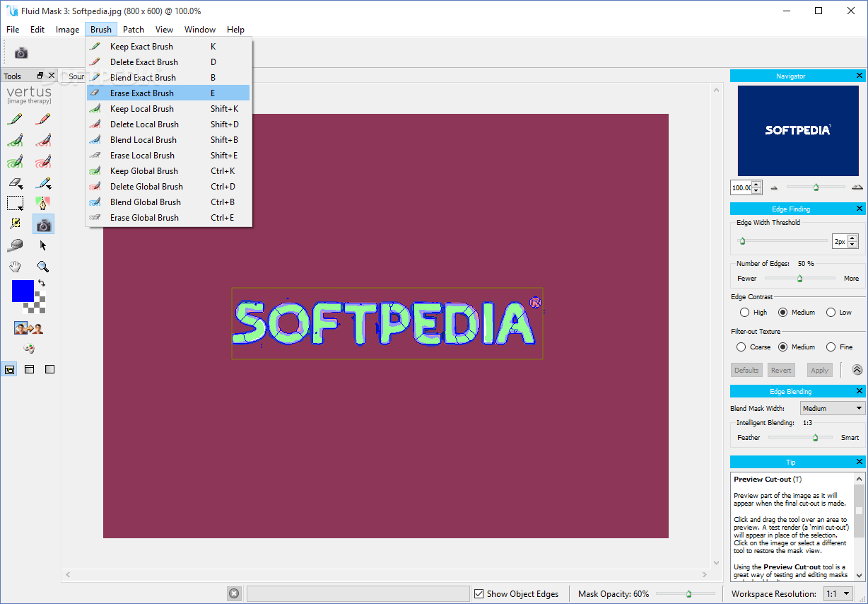868x604 pixels.
Task: Click the camera icon in top toolbar
Action: click(21, 53)
